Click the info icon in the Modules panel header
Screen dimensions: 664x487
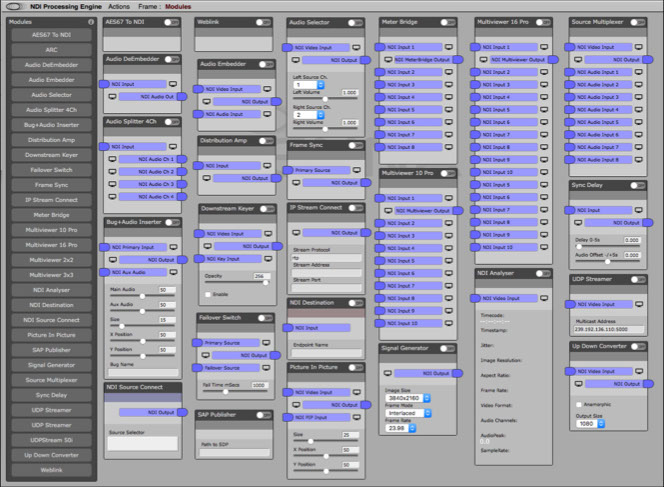pyautogui.click(x=91, y=22)
